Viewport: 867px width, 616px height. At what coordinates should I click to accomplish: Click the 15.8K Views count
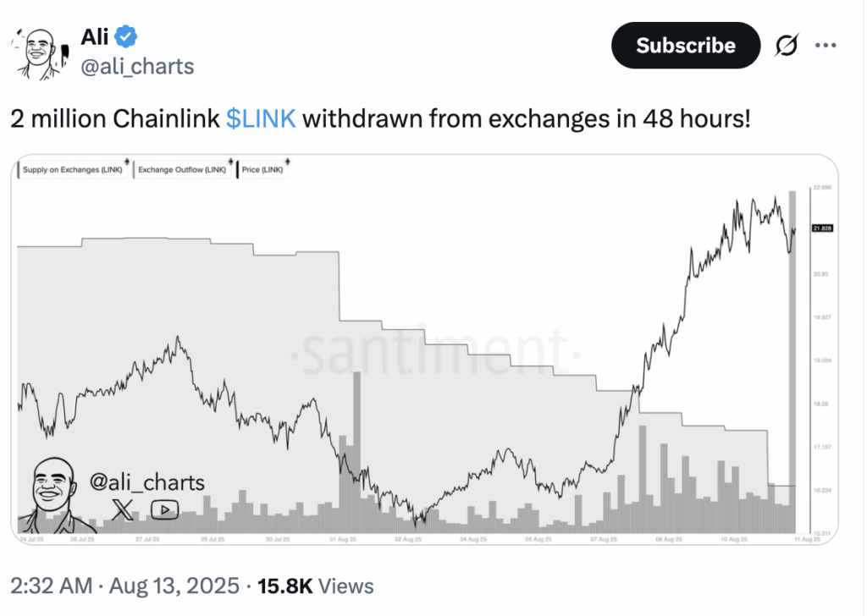[315, 586]
